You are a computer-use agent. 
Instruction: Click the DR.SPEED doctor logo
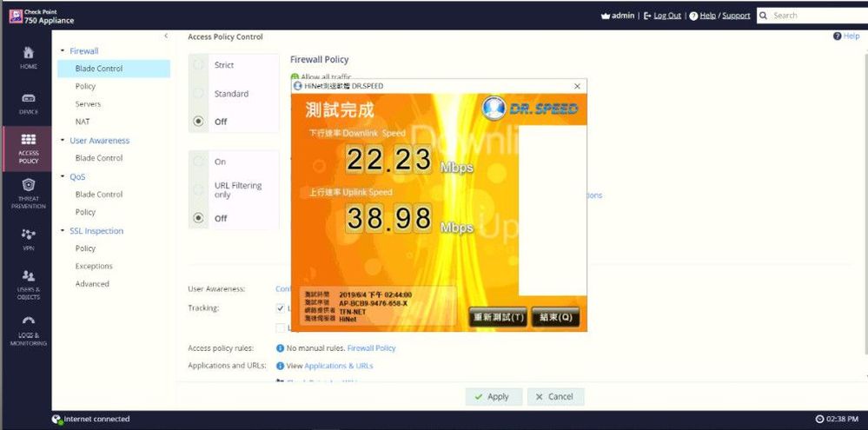tap(494, 108)
